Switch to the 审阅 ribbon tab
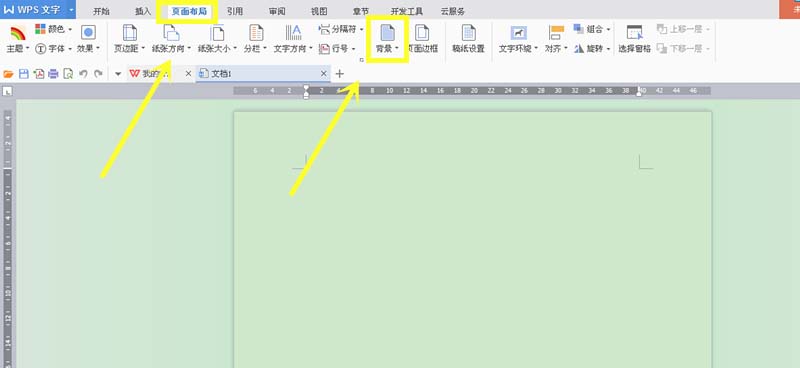This screenshot has width=800, height=368. pos(277,11)
